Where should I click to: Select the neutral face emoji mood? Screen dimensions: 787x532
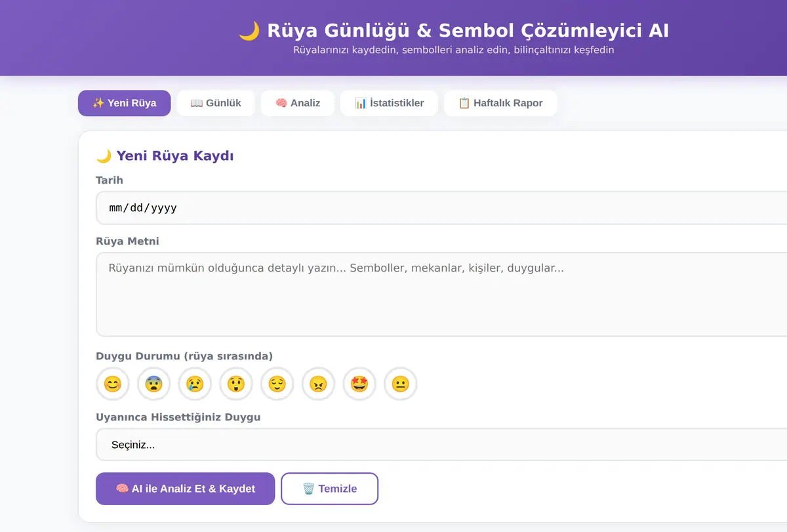(x=401, y=384)
